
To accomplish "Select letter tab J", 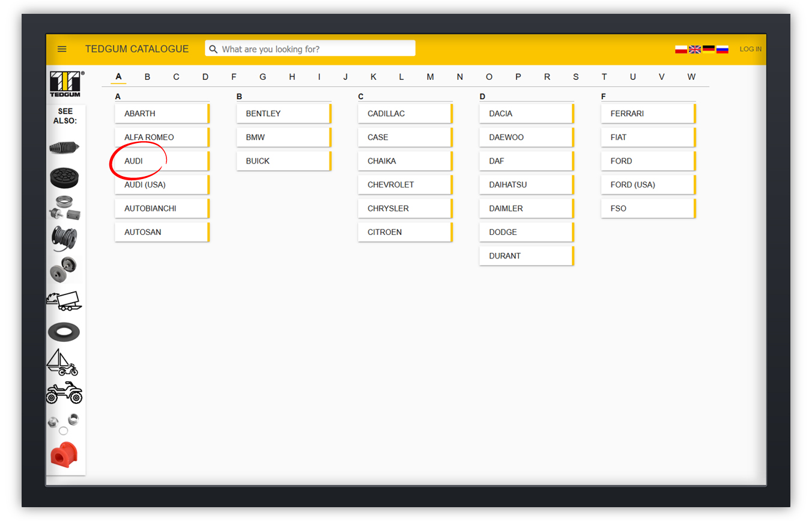I will coord(345,77).
